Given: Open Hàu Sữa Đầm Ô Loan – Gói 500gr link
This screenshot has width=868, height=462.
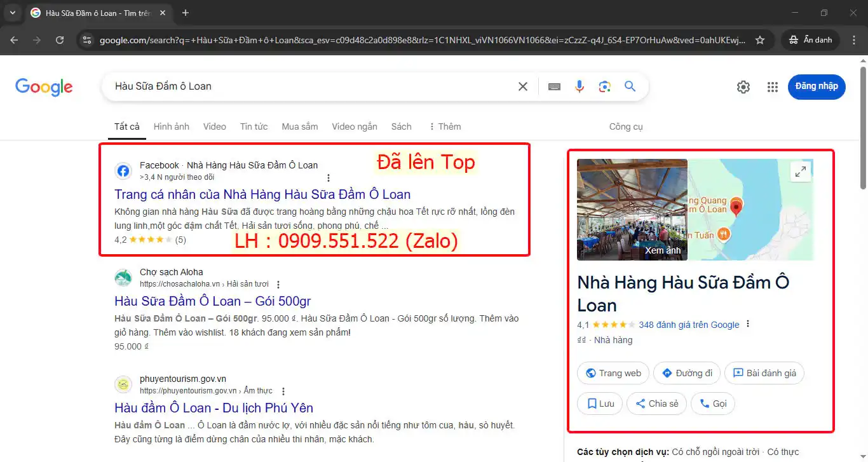Looking at the screenshot, I should pos(213,301).
